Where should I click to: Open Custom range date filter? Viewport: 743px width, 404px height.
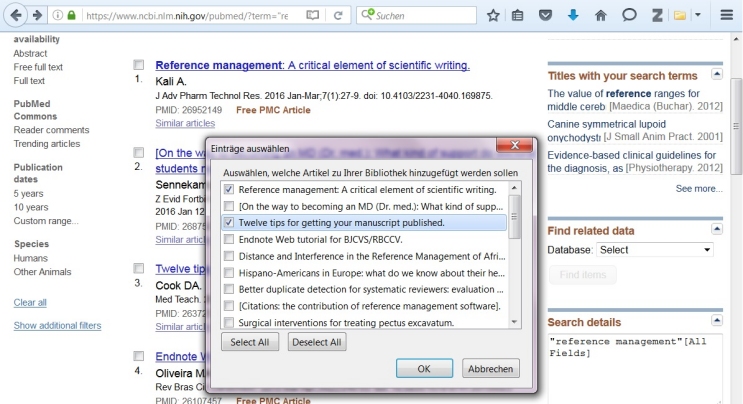pyautogui.click(x=46, y=221)
